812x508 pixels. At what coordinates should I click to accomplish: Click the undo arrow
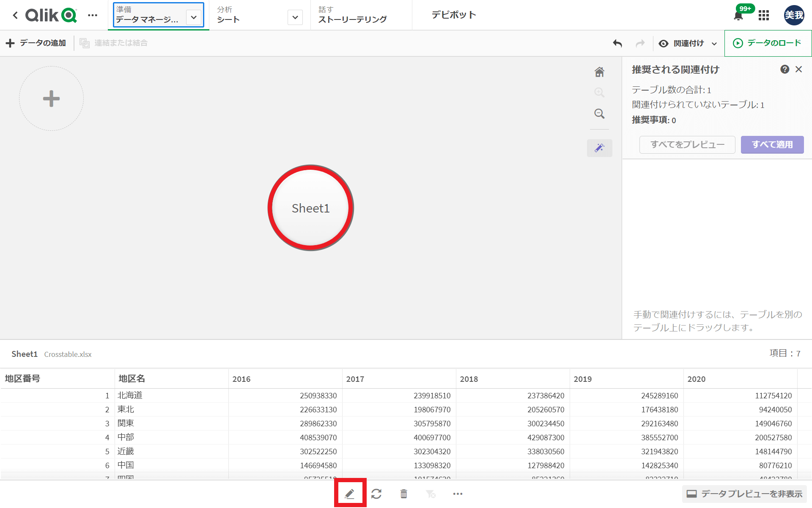(x=617, y=43)
